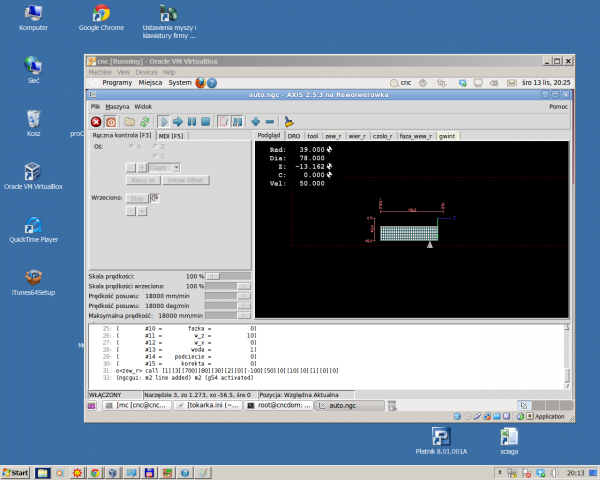This screenshot has height=480, width=600.
Task: Open the GNOME System menu
Action: click(x=180, y=83)
